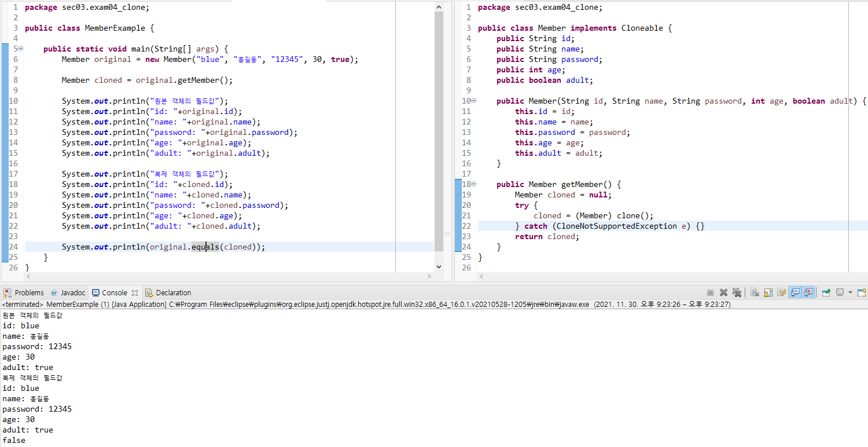Click the down arrow of MemberExample's vertical scrollbar
The width and height of the screenshot is (868, 447).
point(439,267)
